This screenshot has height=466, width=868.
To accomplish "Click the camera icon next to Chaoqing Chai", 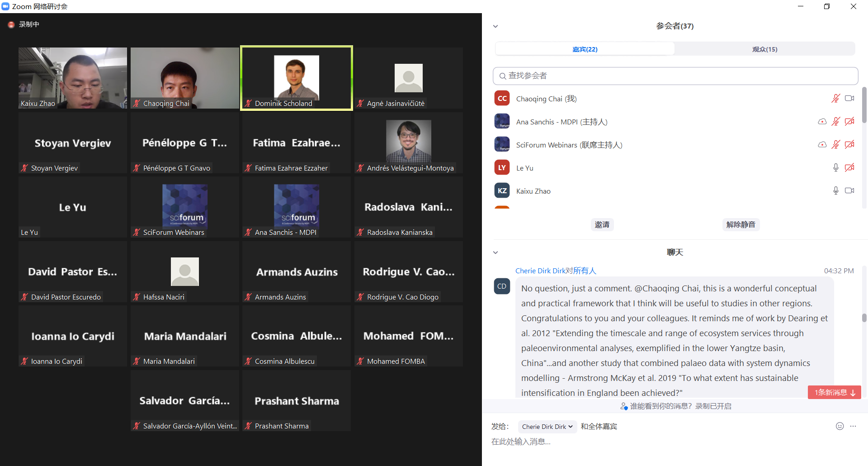I will point(849,98).
